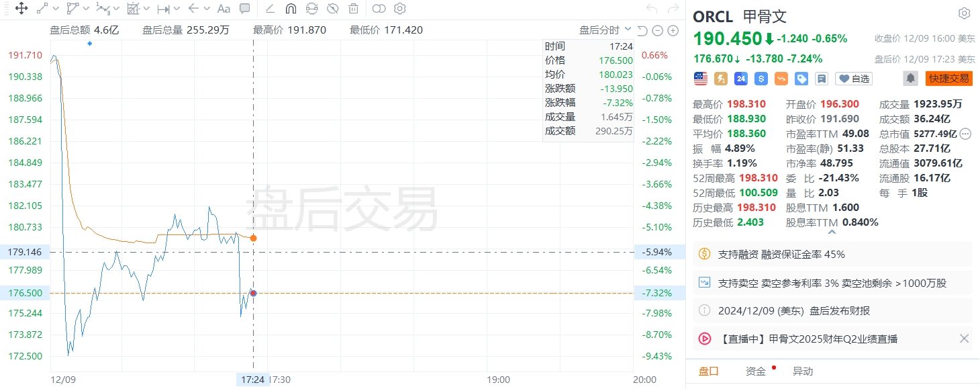The image size is (980, 389).
Task: Switch to the 资金 tab
Action: 756,372
